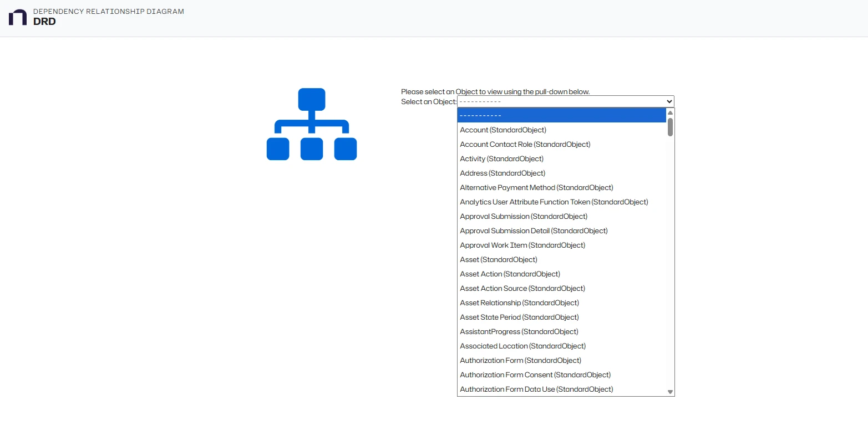Click the DRD app logo icon
The height and width of the screenshot is (446, 868).
[18, 17]
